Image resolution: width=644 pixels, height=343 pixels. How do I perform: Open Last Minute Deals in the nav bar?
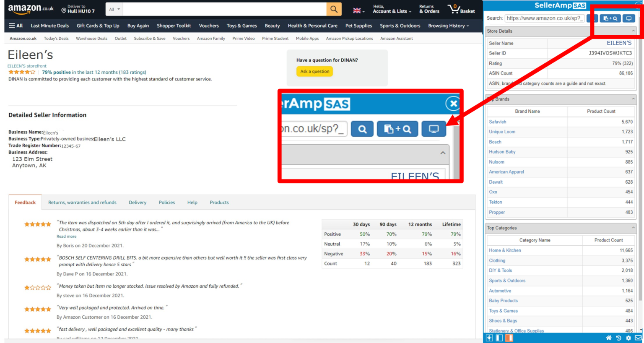click(x=49, y=26)
